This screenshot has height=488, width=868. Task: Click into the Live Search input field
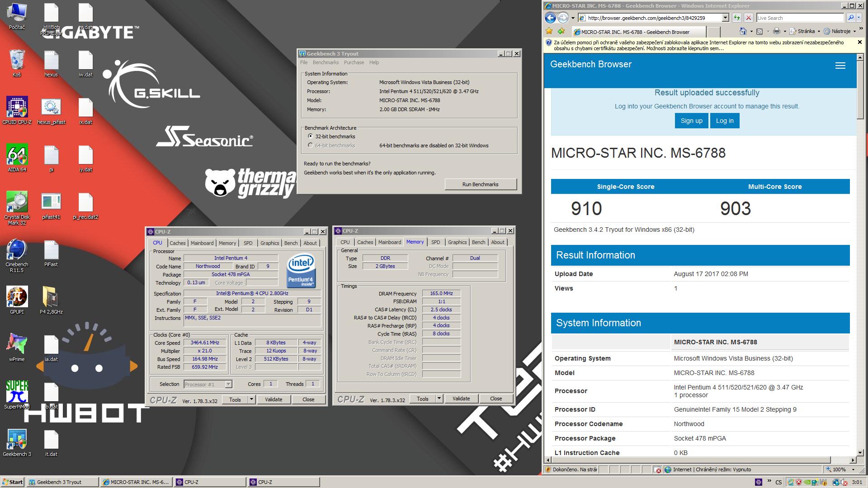[800, 18]
